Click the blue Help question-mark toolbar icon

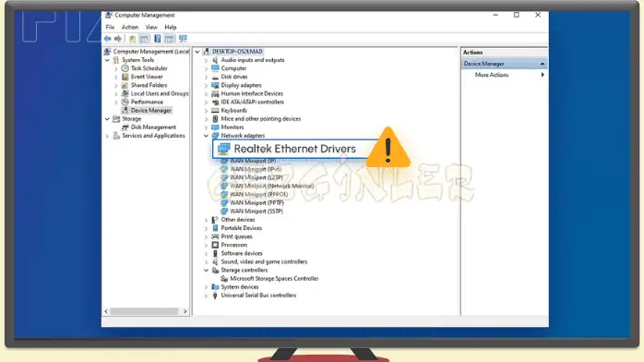[x=157, y=39]
